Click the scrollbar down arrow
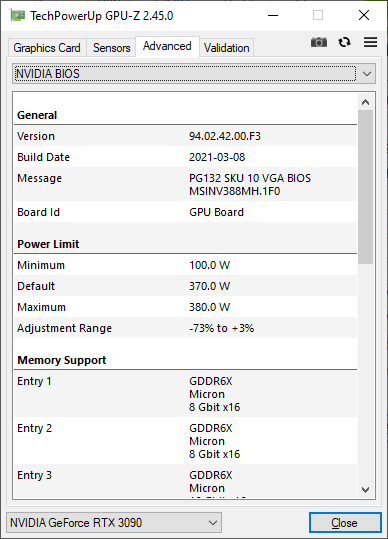Image resolution: width=388 pixels, height=539 pixels. pyautogui.click(x=365, y=490)
